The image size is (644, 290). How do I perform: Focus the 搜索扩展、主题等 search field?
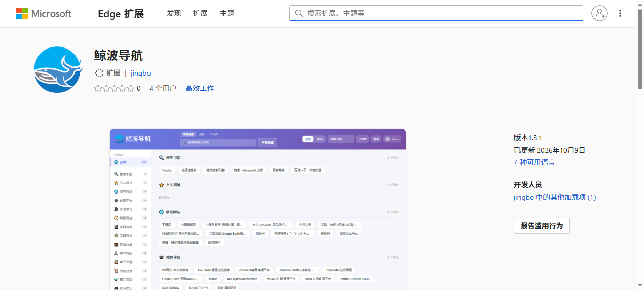(436, 13)
